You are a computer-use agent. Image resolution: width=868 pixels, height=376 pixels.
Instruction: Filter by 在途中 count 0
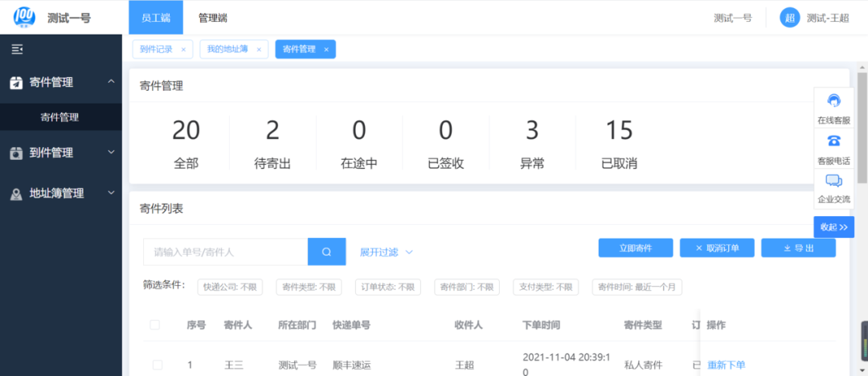[x=359, y=144]
